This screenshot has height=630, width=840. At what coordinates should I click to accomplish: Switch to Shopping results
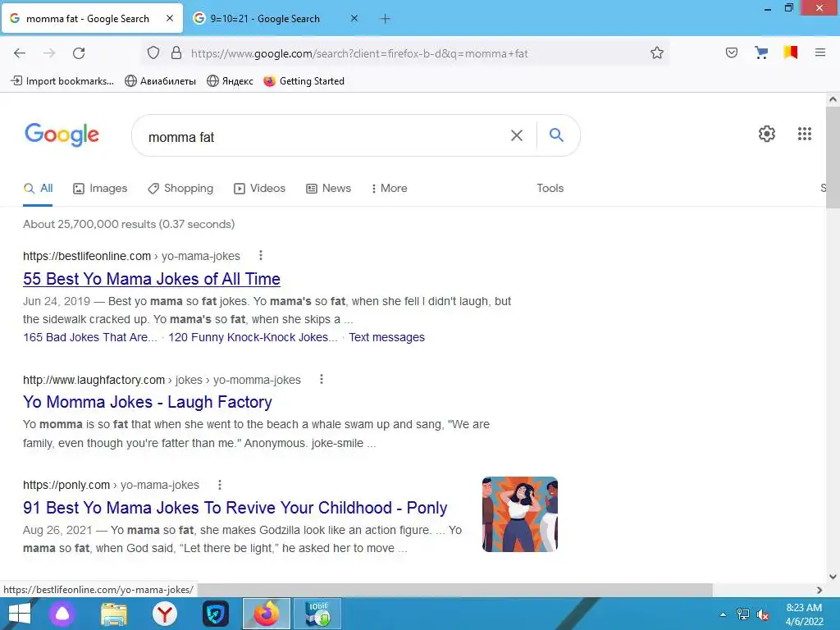click(180, 188)
